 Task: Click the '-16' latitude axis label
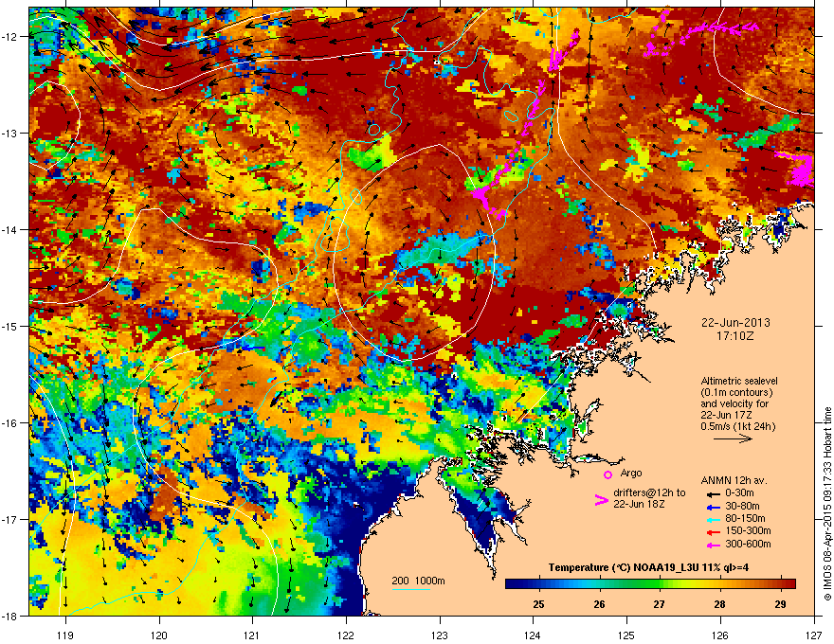click(x=10, y=422)
